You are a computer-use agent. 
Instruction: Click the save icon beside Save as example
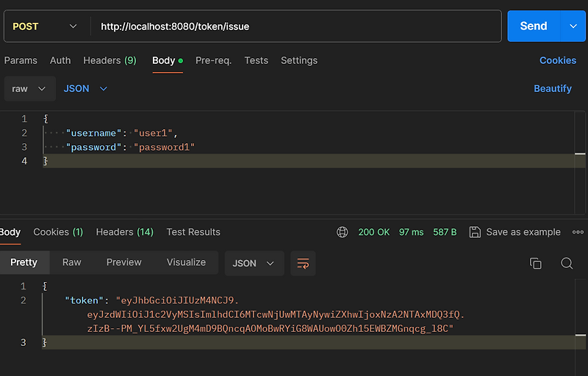tap(475, 232)
